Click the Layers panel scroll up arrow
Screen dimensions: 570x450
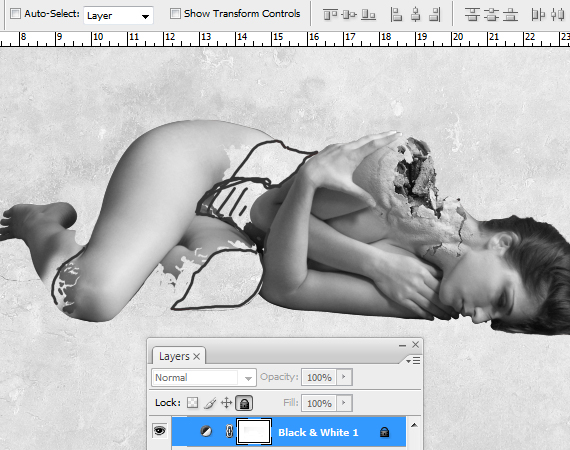coord(414,425)
